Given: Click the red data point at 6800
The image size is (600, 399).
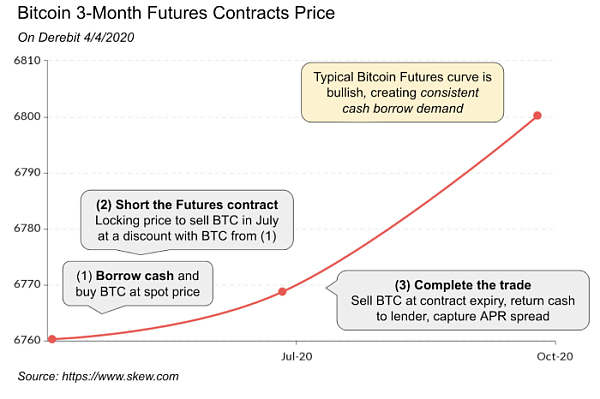Looking at the screenshot, I should (537, 115).
